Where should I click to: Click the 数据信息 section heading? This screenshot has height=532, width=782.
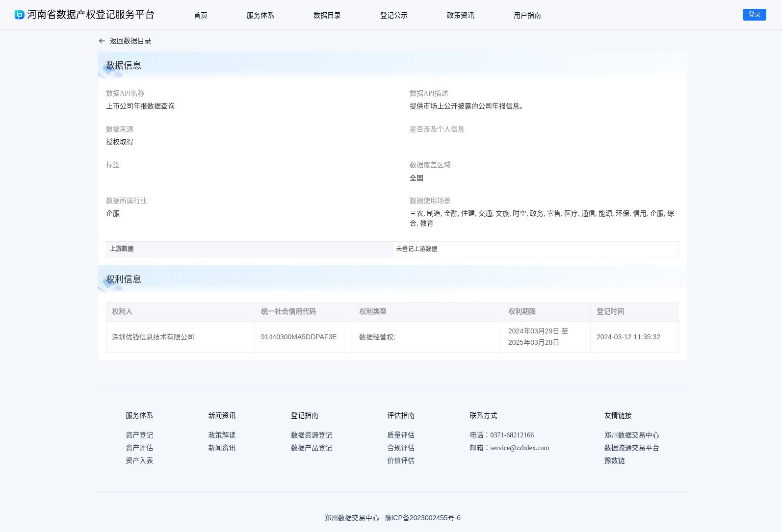(x=124, y=65)
